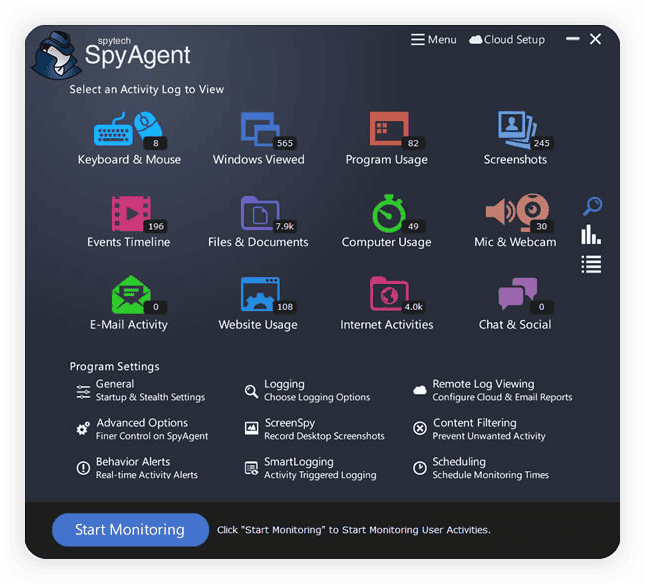Image resolution: width=645 pixels, height=584 pixels.
Task: Click the Behavior Alerts exclamation icon
Action: click(x=83, y=468)
